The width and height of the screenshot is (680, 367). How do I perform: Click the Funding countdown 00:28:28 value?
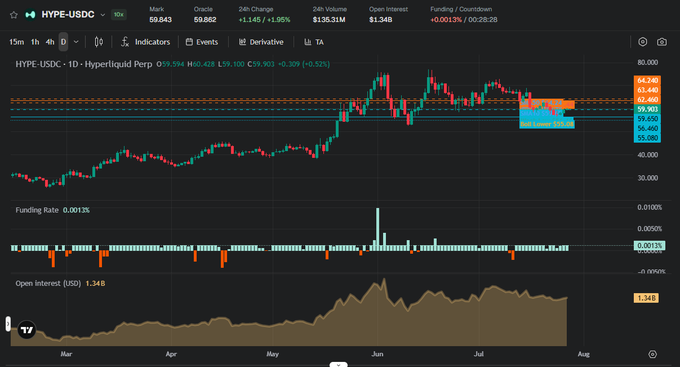tap(483, 20)
